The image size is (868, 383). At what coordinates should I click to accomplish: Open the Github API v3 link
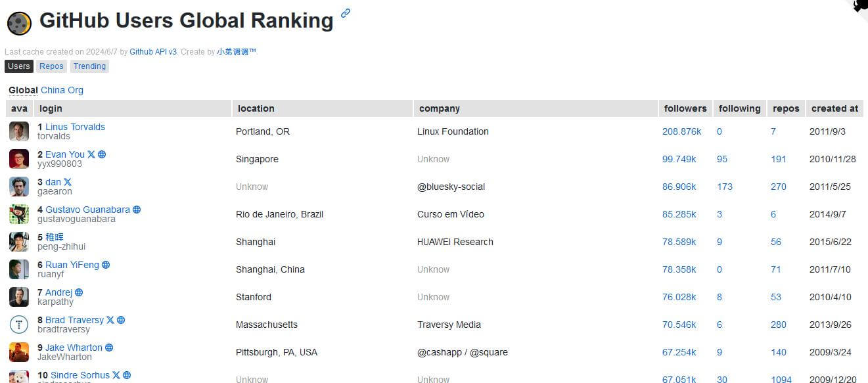[153, 51]
